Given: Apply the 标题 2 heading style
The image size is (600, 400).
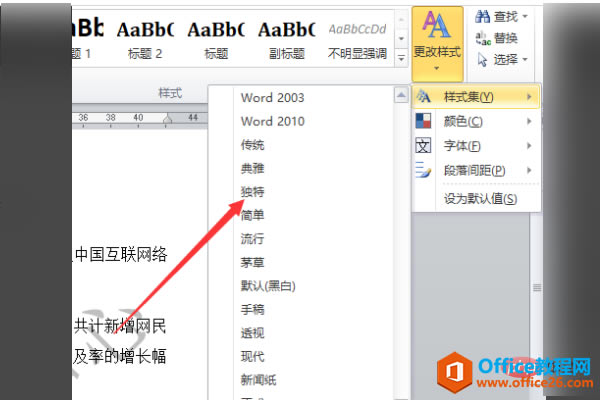Looking at the screenshot, I should [145, 39].
